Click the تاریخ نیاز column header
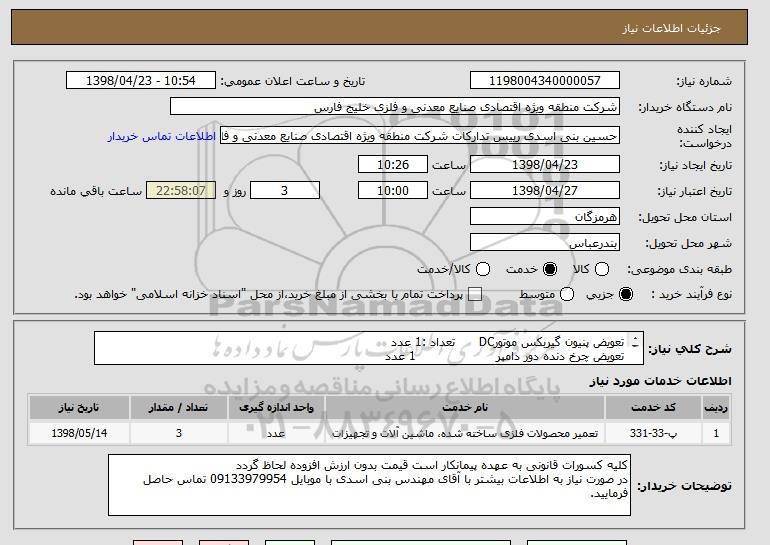The image size is (770, 545). 79,407
